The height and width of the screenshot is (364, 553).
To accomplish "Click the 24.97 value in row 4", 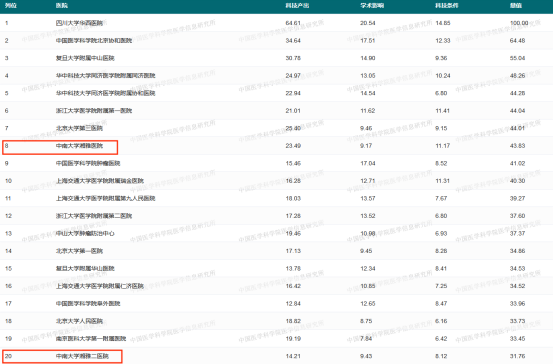I will point(293,75).
